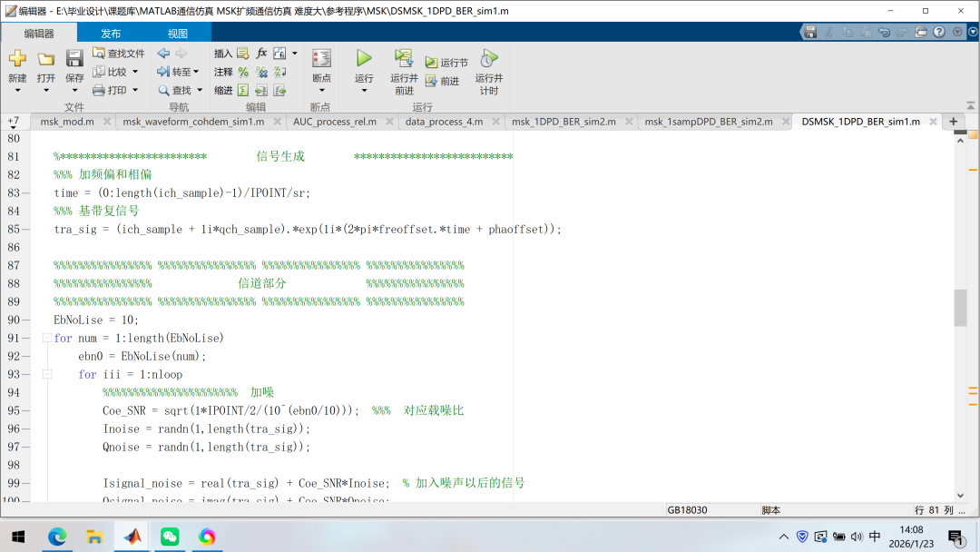
Task: Set a breakpoint on line 90 dash
Action: (25, 320)
